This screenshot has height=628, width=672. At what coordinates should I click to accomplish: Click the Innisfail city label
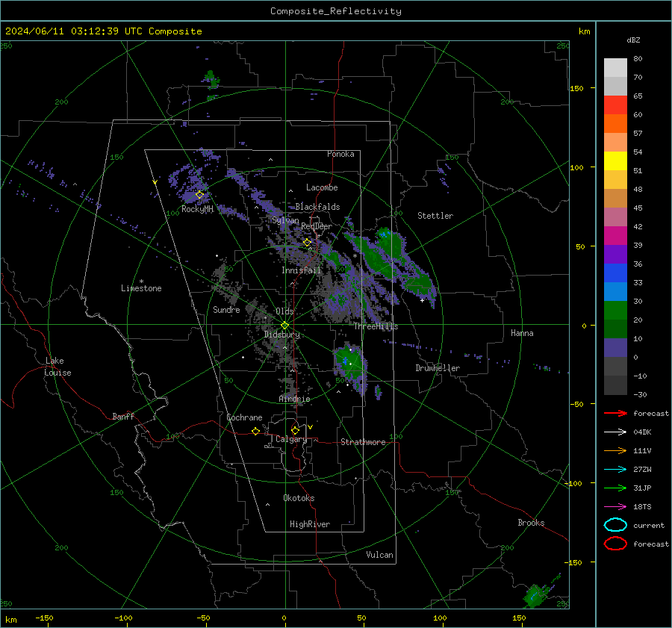(302, 270)
